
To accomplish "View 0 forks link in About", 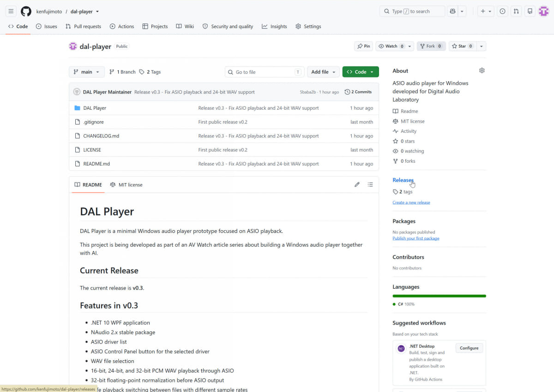I will coord(404,161).
